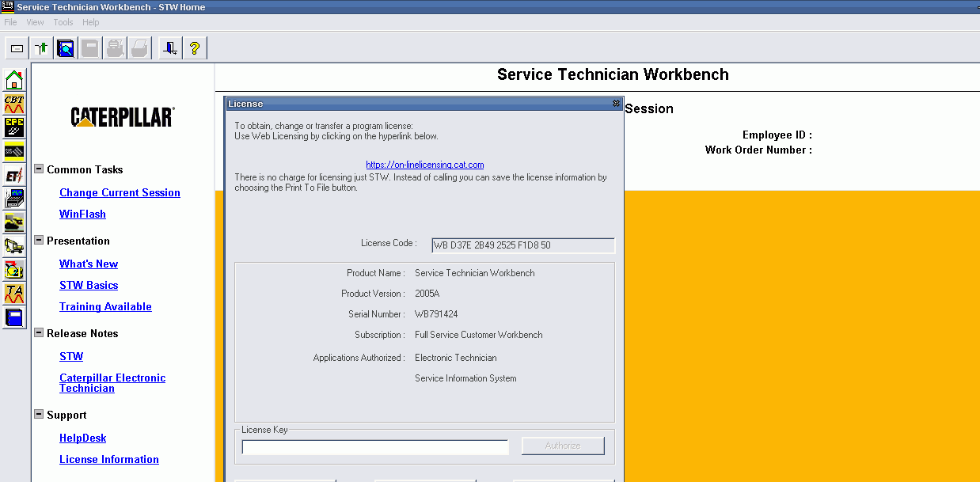This screenshot has width=980, height=482.
Task: Start Electronic Technician via ET icon
Action: point(14,176)
